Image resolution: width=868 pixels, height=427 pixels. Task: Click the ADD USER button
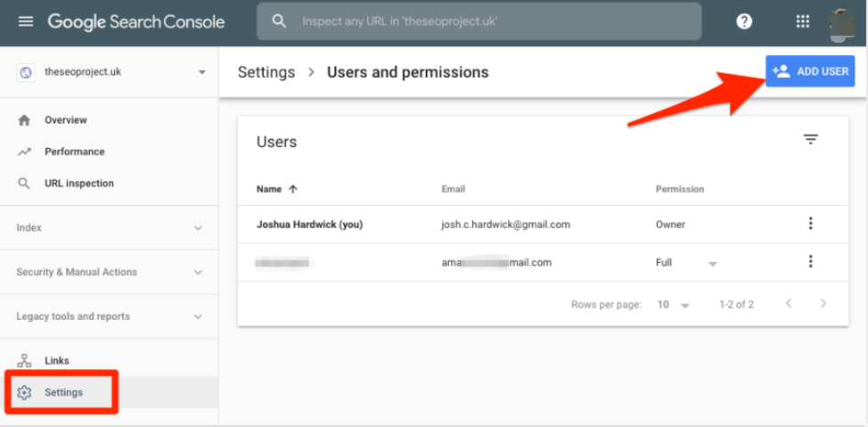(810, 71)
